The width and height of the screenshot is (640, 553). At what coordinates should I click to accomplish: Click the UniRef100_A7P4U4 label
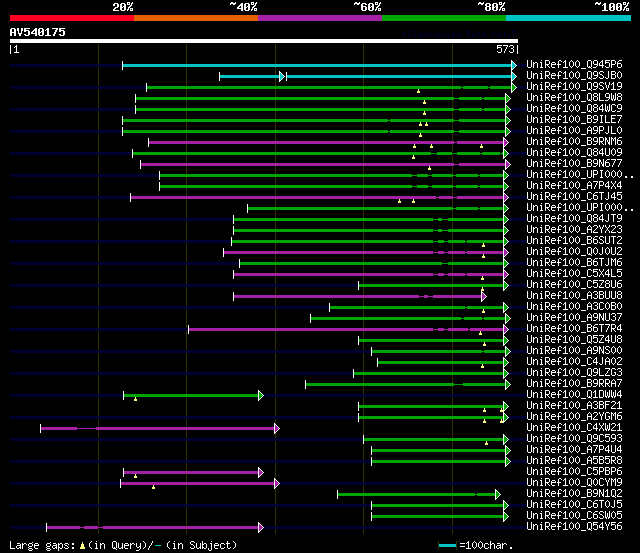point(574,450)
